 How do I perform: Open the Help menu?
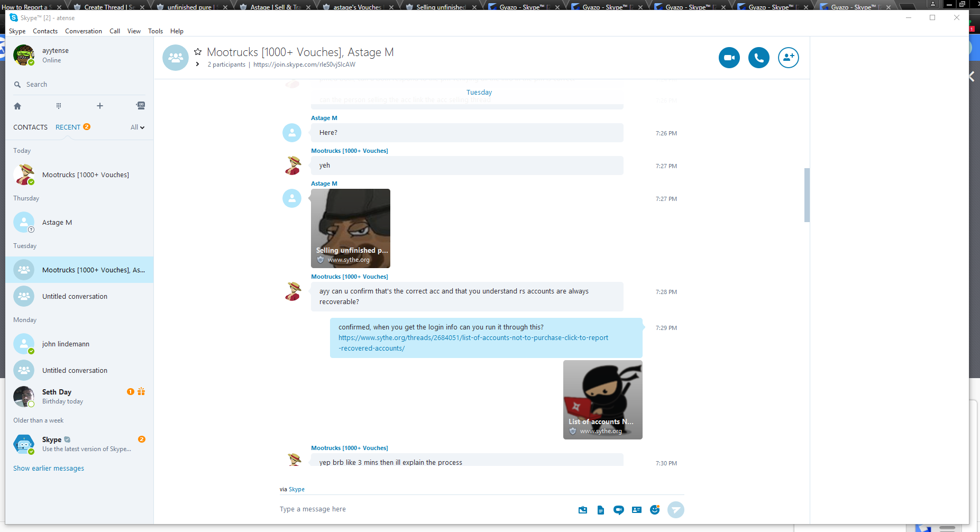tap(177, 31)
